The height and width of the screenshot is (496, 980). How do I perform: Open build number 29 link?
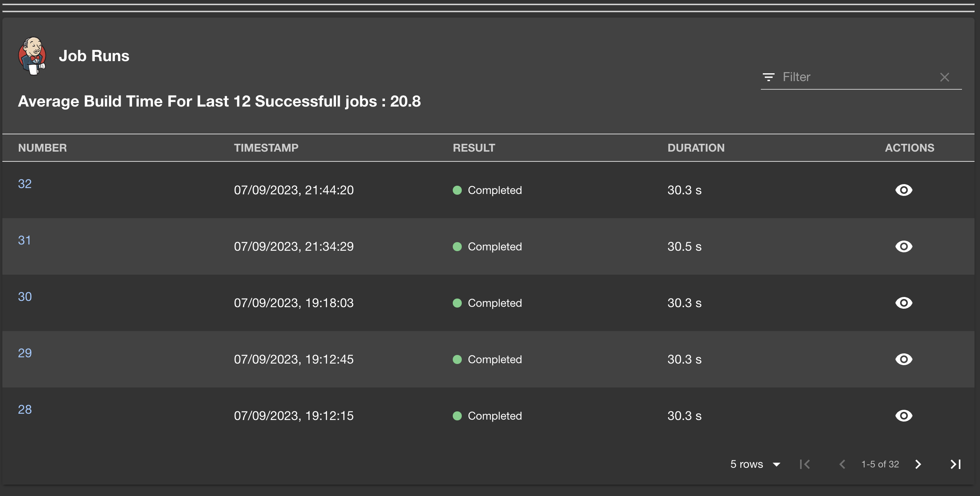point(25,353)
